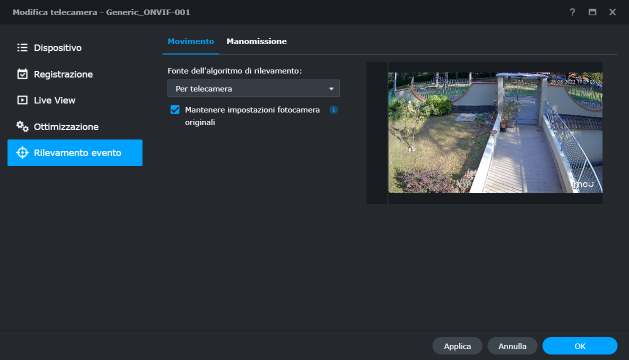Confirm with the OK button
Image resolution: width=629 pixels, height=360 pixels.
580,346
